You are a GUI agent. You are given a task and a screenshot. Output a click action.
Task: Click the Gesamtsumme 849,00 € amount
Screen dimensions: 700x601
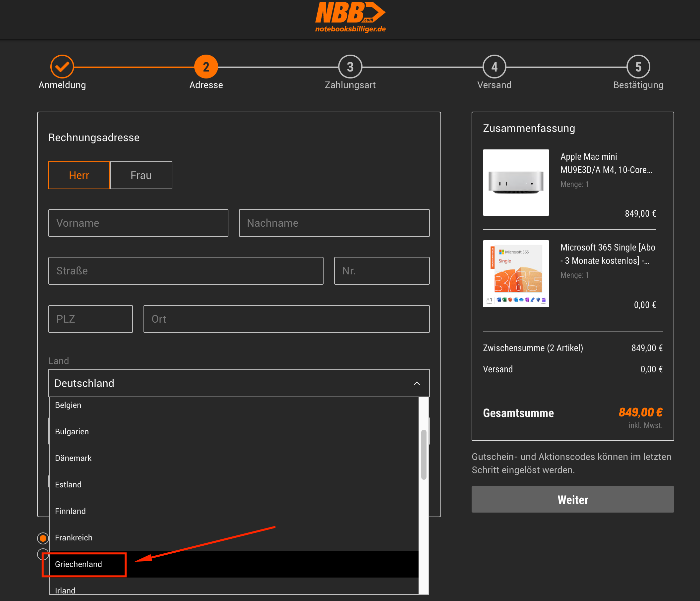pos(641,412)
